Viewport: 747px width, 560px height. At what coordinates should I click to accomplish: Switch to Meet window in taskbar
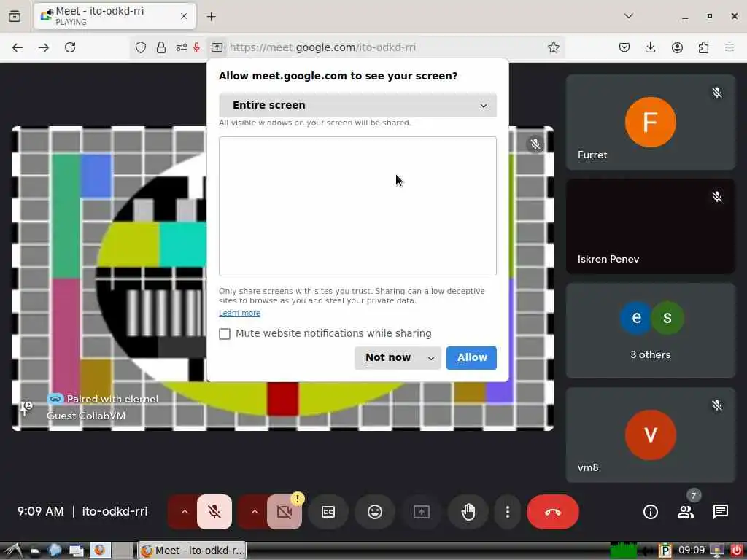[193, 551]
